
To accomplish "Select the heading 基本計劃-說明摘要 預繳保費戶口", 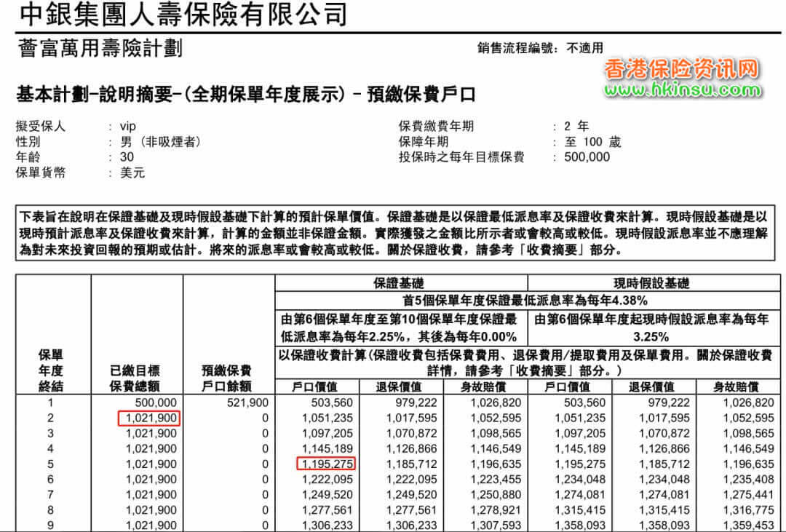I will (x=246, y=94).
